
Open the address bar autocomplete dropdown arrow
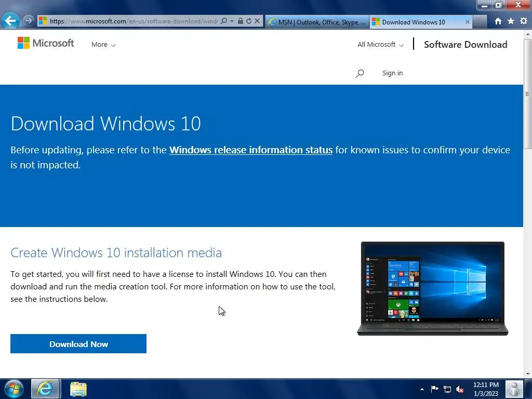point(232,21)
